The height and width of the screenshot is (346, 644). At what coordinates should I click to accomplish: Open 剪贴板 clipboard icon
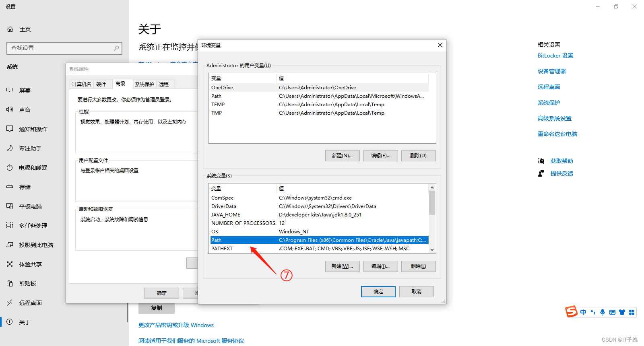pos(10,284)
